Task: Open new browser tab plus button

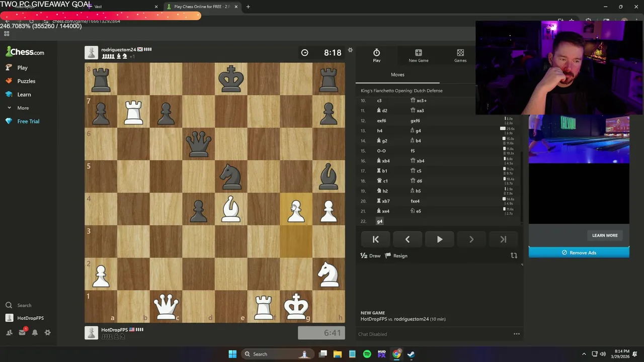Action: pyautogui.click(x=248, y=7)
